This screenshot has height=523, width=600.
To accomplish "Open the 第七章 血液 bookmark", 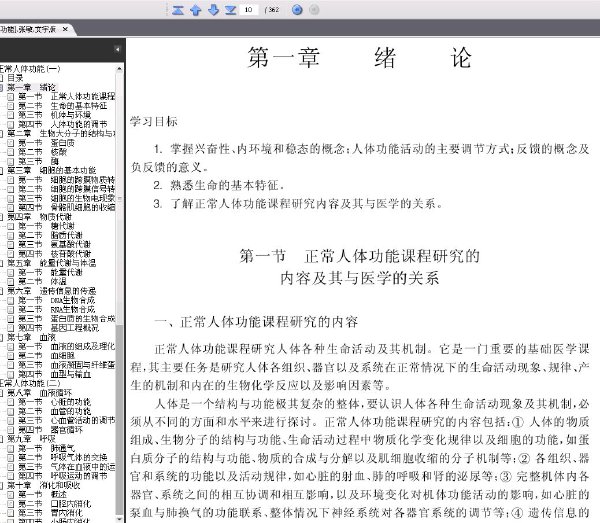I will click(31, 337).
